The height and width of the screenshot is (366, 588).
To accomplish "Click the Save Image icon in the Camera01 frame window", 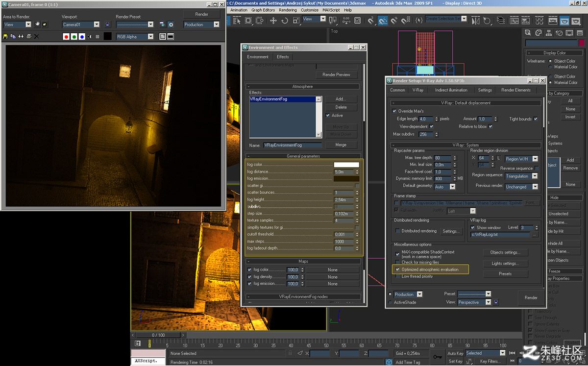I will (x=5, y=36).
